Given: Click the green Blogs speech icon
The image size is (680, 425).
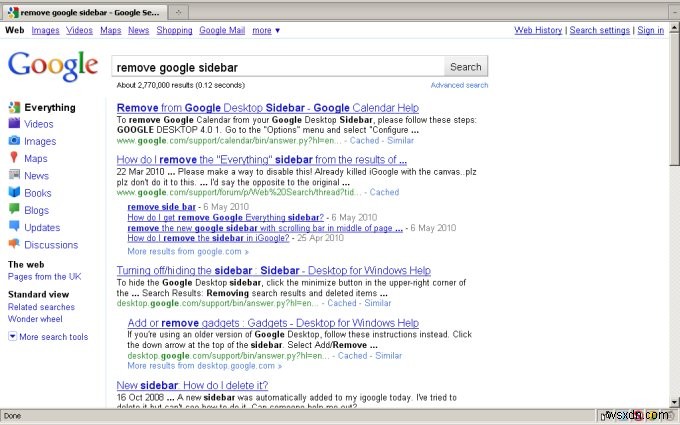Looking at the screenshot, I should click(x=14, y=209).
